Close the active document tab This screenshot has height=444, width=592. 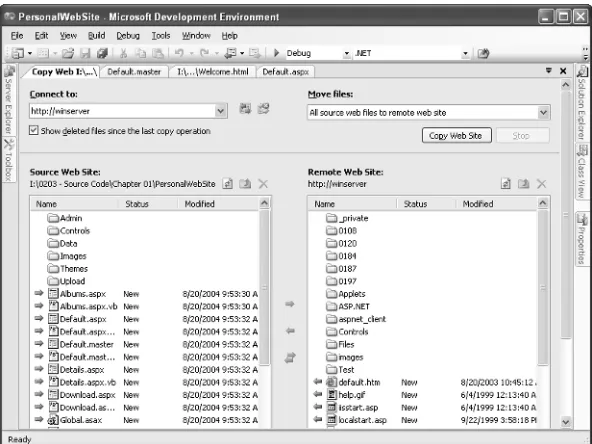(x=563, y=71)
